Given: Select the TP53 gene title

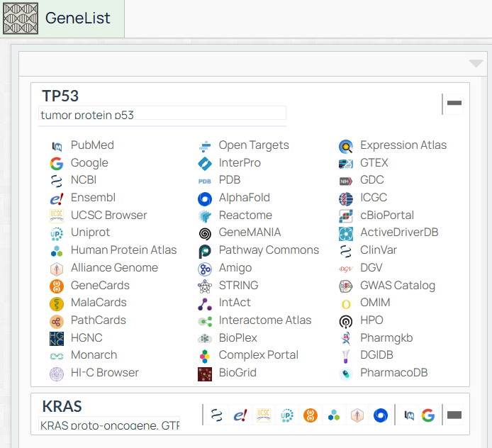Looking at the screenshot, I should [60, 96].
